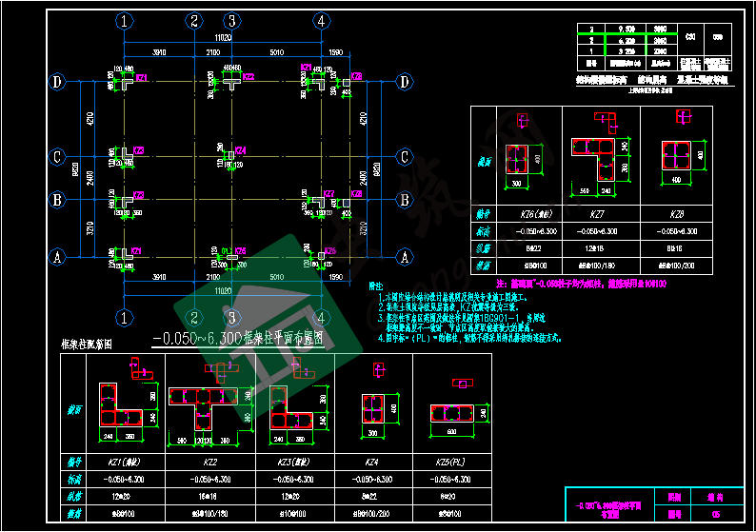756x532 pixels.
Task: Click axis bubble D left of plan
Action: pos(57,83)
